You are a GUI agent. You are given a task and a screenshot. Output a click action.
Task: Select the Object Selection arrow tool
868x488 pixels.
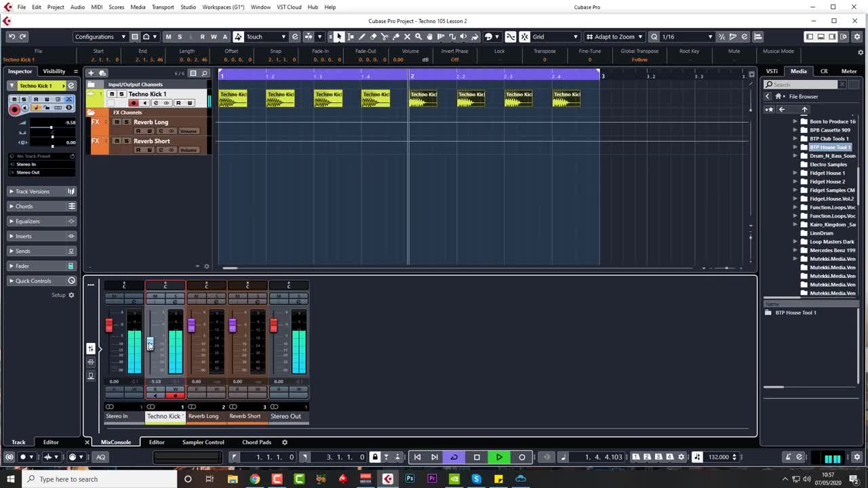(339, 37)
